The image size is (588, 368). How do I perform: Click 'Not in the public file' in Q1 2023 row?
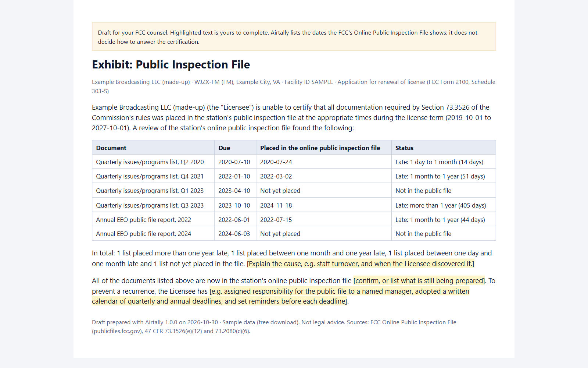(x=423, y=191)
